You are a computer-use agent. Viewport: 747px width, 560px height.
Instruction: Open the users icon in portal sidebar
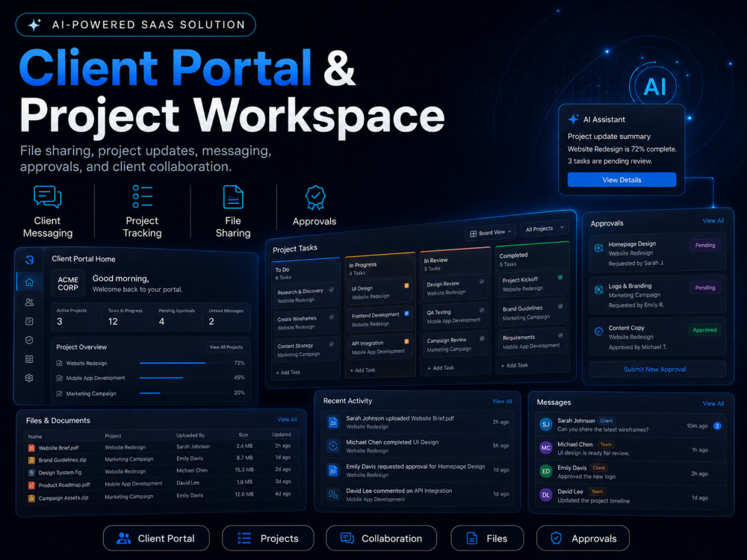29,302
